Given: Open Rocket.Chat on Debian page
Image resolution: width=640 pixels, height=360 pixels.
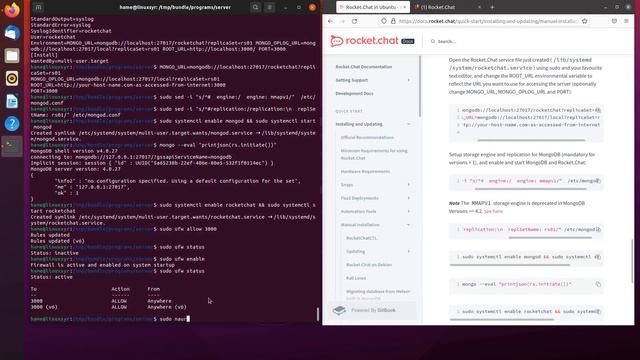Looking at the screenshot, I should (369, 265).
